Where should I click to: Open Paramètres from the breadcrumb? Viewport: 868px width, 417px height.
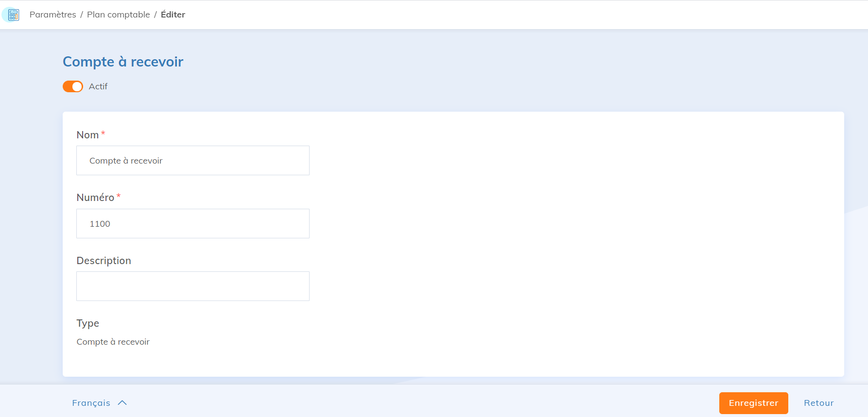[x=52, y=15]
